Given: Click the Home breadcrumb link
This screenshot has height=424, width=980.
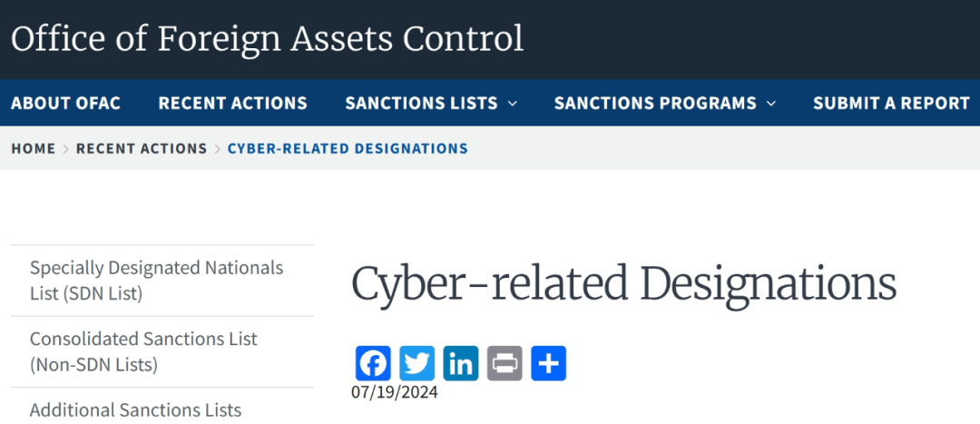Looking at the screenshot, I should pyautogui.click(x=34, y=148).
